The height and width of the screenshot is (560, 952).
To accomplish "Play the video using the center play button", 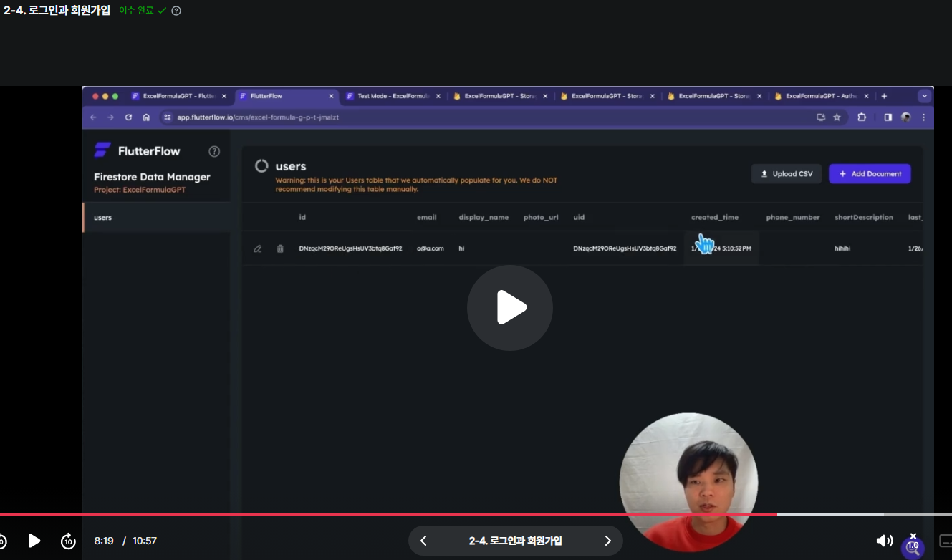I will click(x=509, y=308).
